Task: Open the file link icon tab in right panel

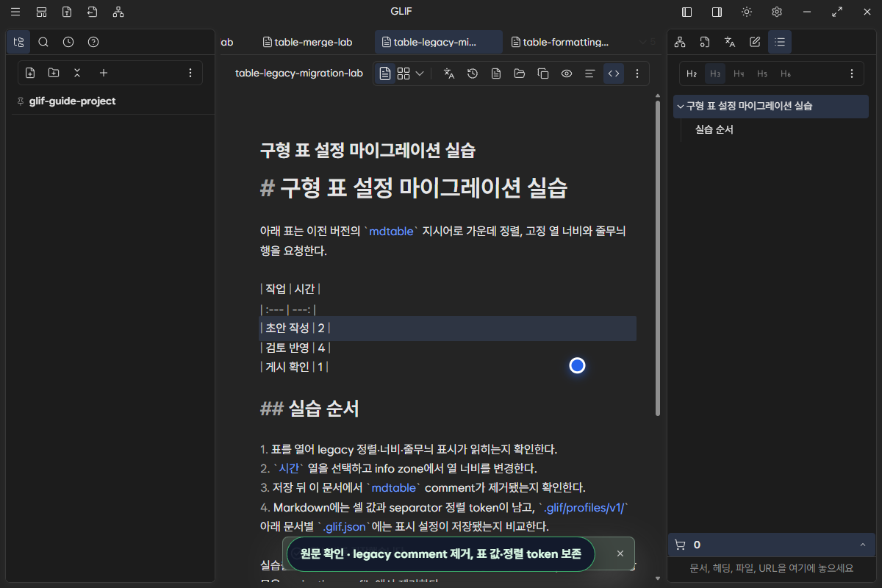Action: (x=705, y=42)
